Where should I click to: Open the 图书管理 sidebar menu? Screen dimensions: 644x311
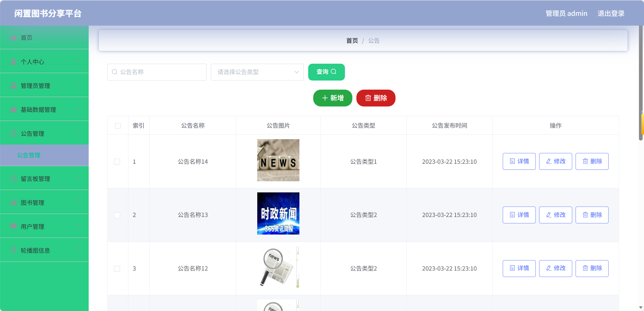click(x=44, y=203)
